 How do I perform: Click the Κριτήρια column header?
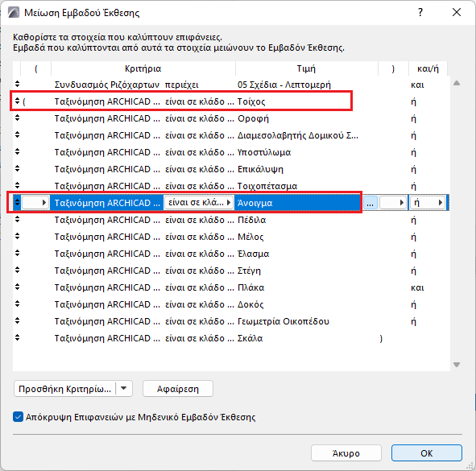143,68
